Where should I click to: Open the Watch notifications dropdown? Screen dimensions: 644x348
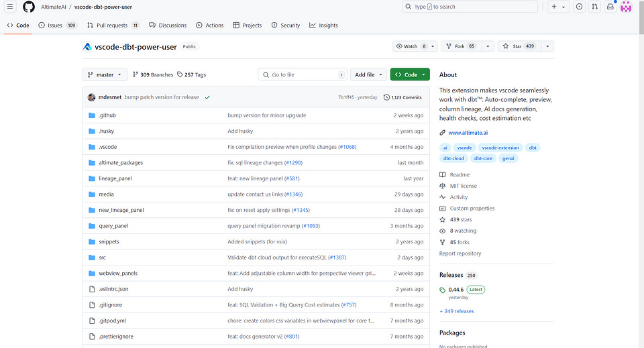point(415,46)
